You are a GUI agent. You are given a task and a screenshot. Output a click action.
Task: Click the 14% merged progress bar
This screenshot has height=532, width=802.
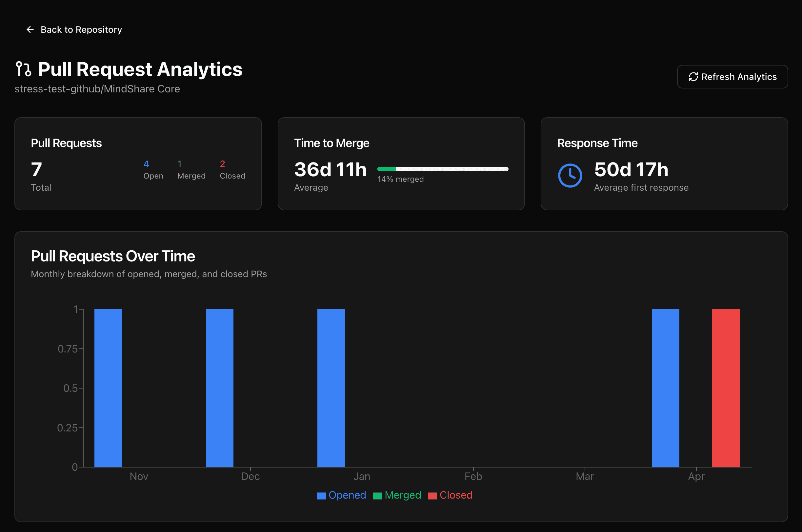click(x=443, y=169)
